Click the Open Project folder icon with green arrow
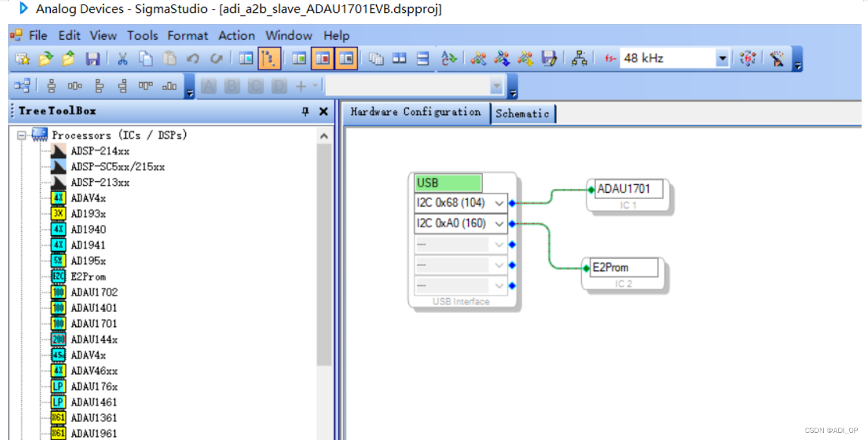This screenshot has width=868, height=440. pyautogui.click(x=46, y=58)
